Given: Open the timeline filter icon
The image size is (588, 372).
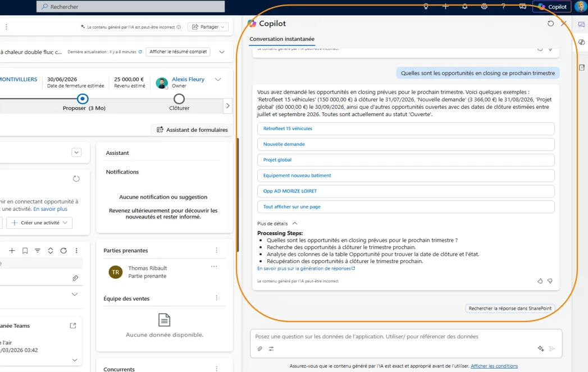Looking at the screenshot, I should click(38, 251).
